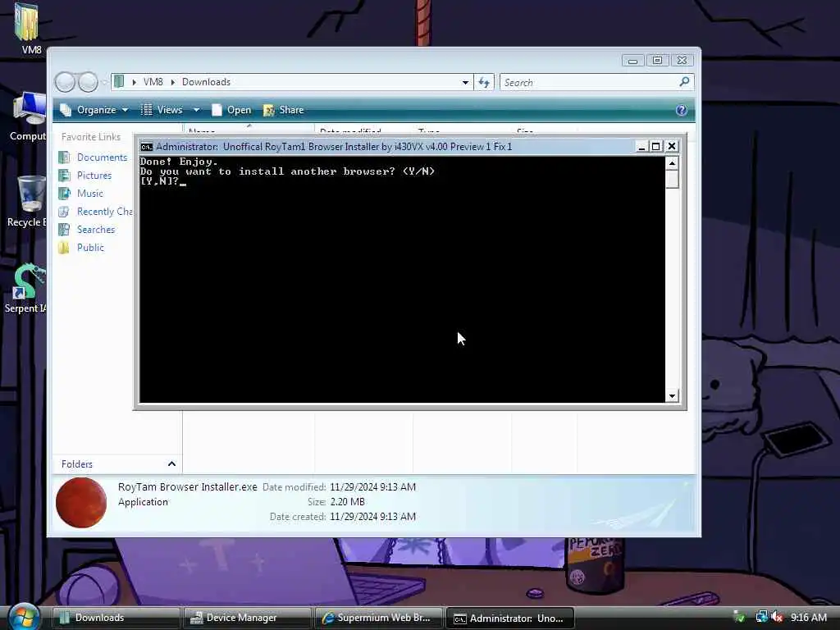840x630 pixels.
Task: Click the network tray icon
Action: click(x=761, y=617)
